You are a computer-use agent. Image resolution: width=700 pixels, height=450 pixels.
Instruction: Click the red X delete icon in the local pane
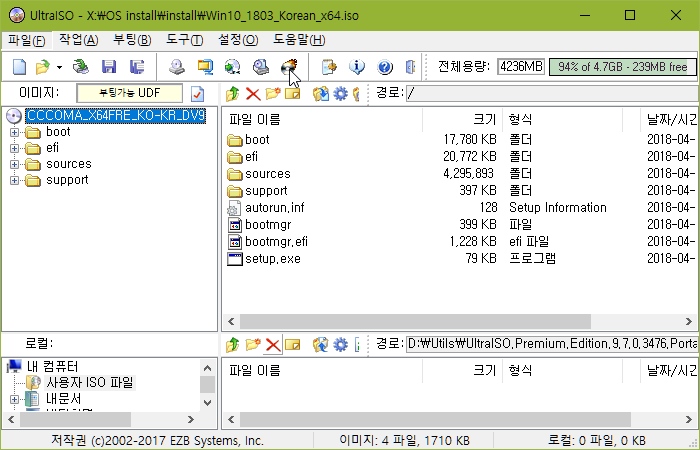click(273, 345)
